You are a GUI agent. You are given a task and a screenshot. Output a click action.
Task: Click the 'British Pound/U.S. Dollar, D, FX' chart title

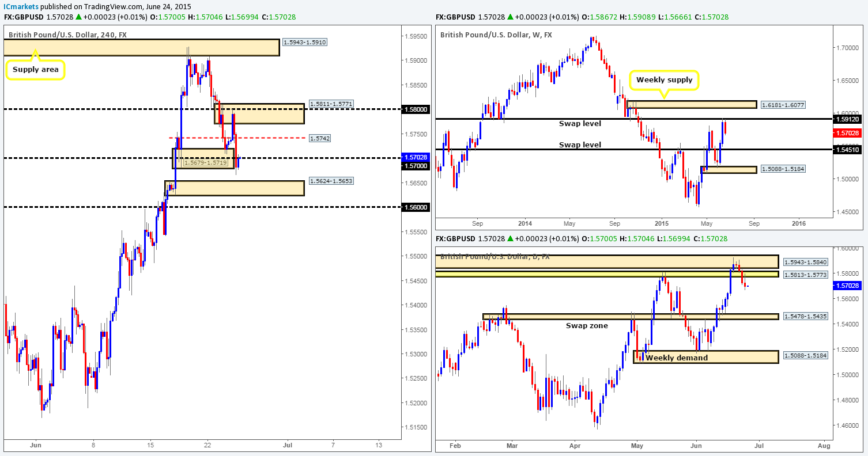[495, 256]
